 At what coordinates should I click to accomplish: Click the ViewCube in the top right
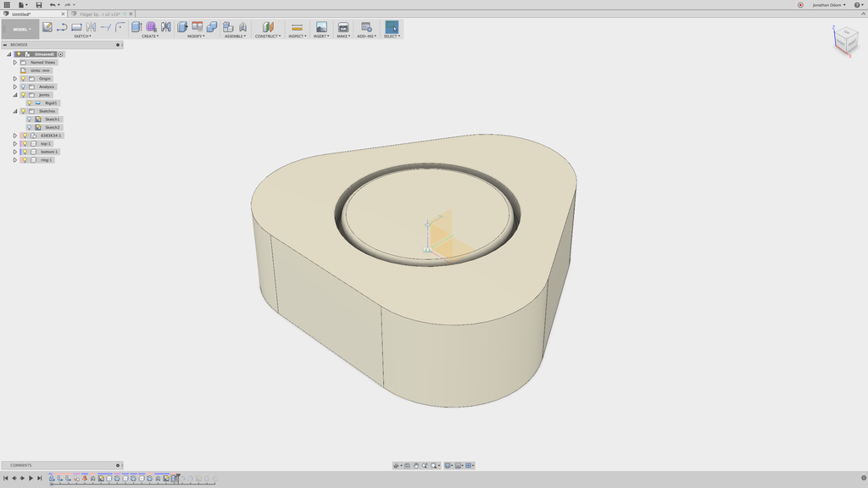847,42
